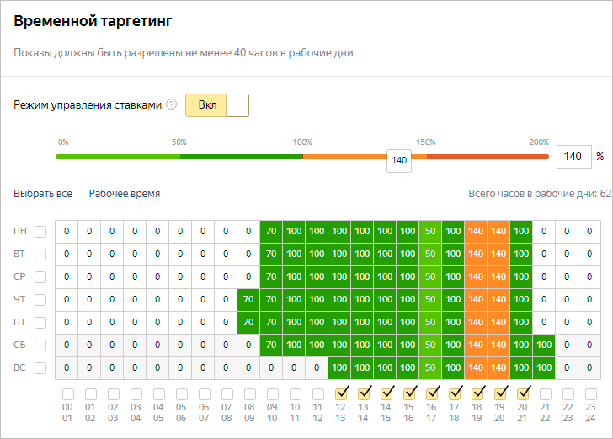Uncheck the 20–21 hour column checkbox
Screen dimensions: 613x439
(521, 393)
